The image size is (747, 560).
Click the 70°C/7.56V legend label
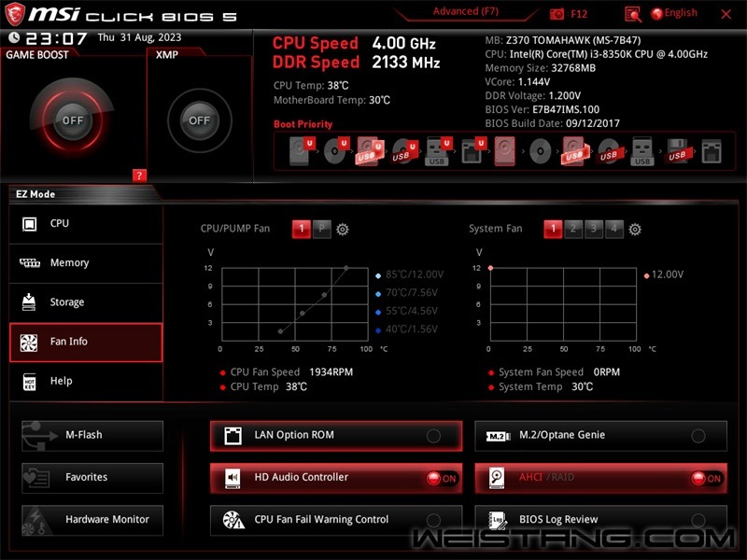point(412,293)
